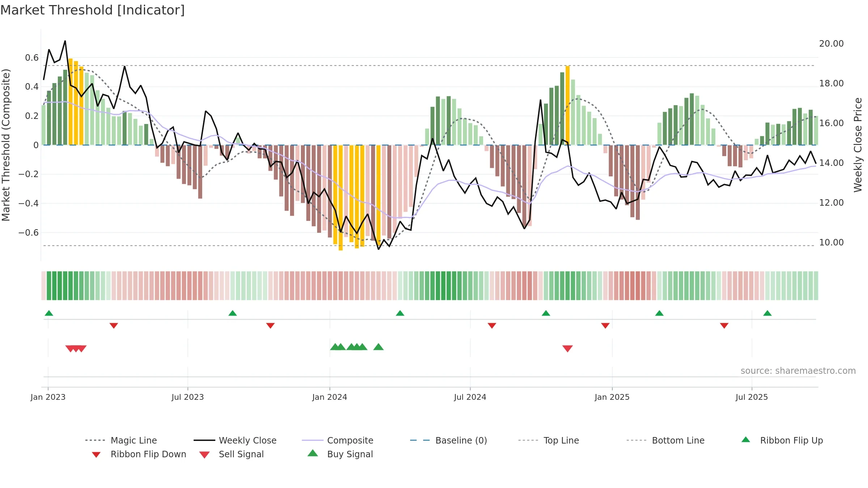Click the Jan 2024 x-axis label
Screen dimensions: 868x488
(x=329, y=397)
